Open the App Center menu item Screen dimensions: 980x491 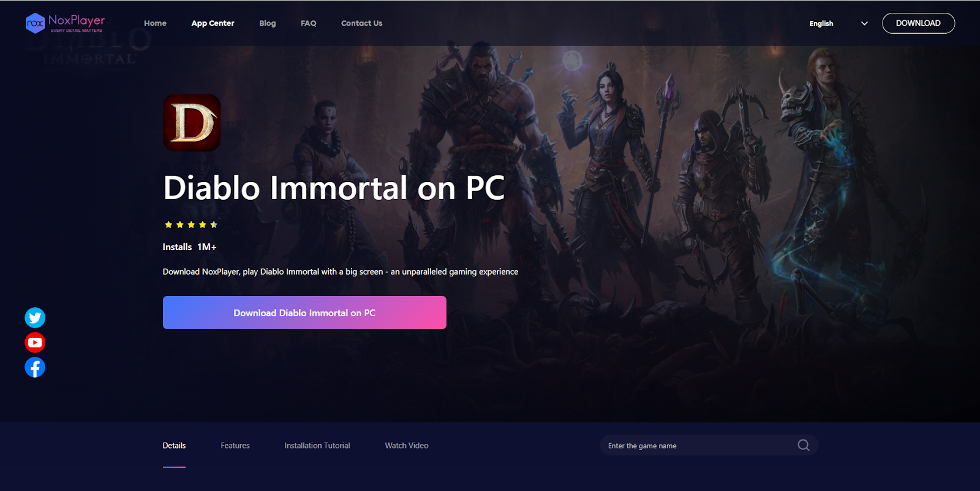(x=213, y=23)
